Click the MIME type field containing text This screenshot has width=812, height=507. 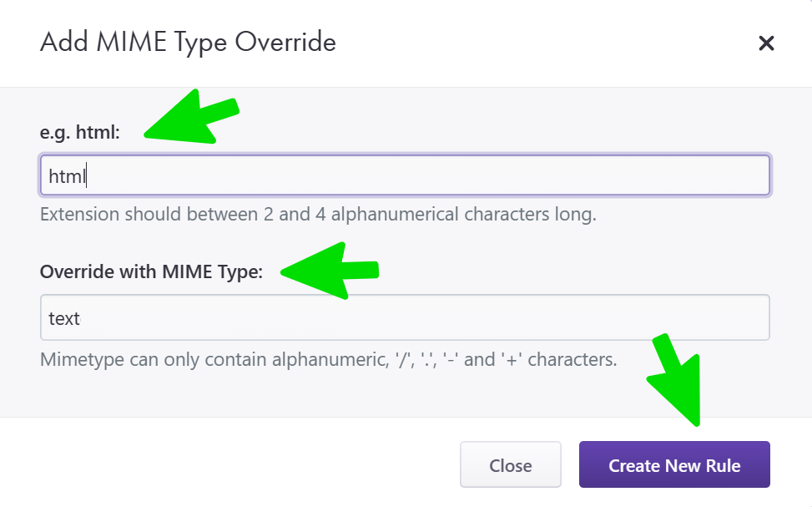(x=404, y=317)
